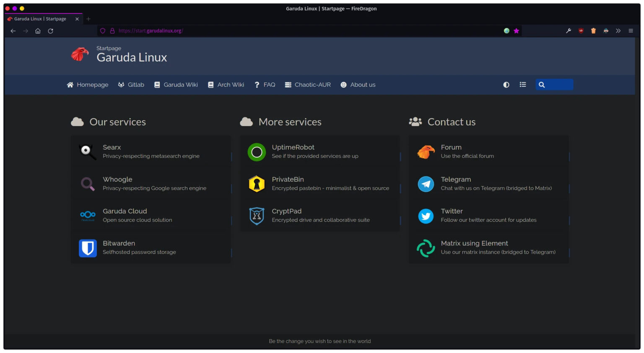Open the Gitlab link
Image resolution: width=644 pixels, height=353 pixels.
pos(131,85)
